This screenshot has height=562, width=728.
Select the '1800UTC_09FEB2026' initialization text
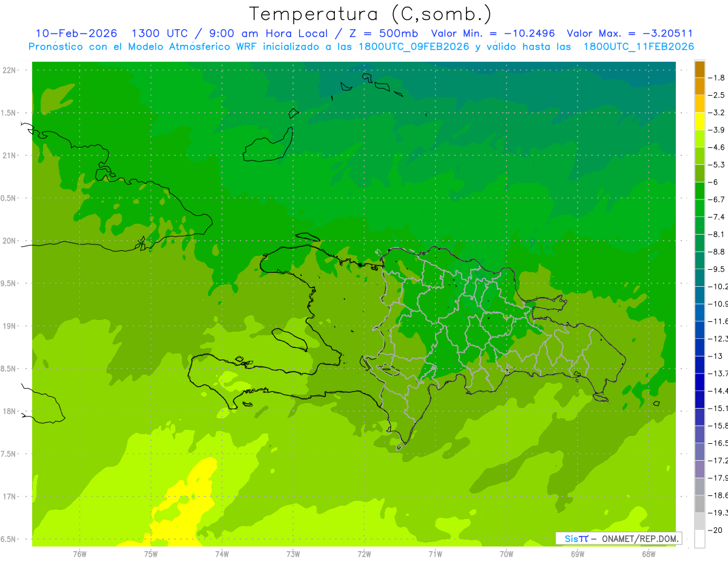(x=414, y=47)
